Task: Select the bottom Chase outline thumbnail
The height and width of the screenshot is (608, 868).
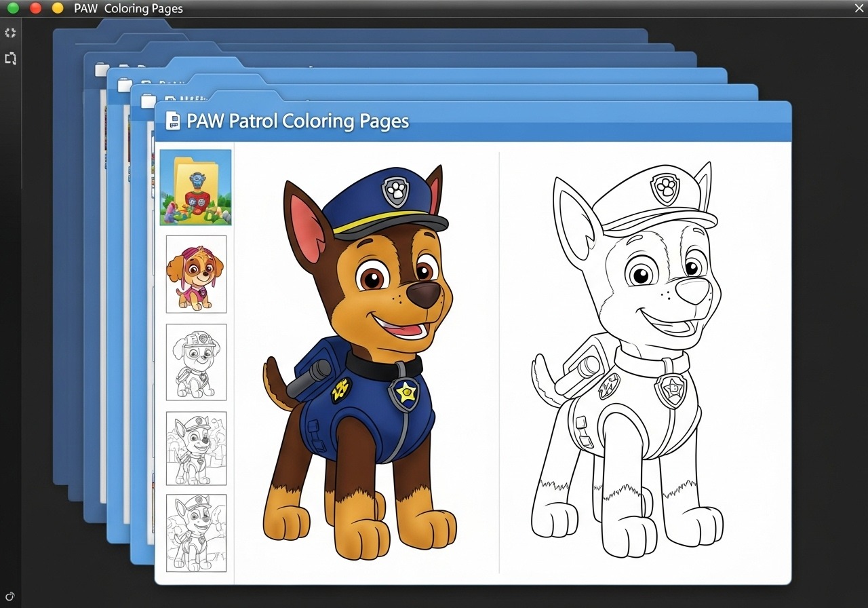Action: tap(196, 533)
